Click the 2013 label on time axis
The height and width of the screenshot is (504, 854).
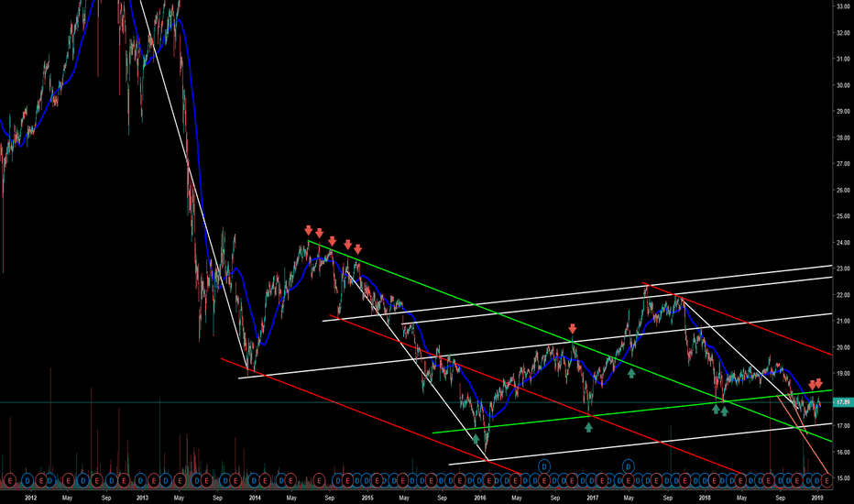point(142,498)
